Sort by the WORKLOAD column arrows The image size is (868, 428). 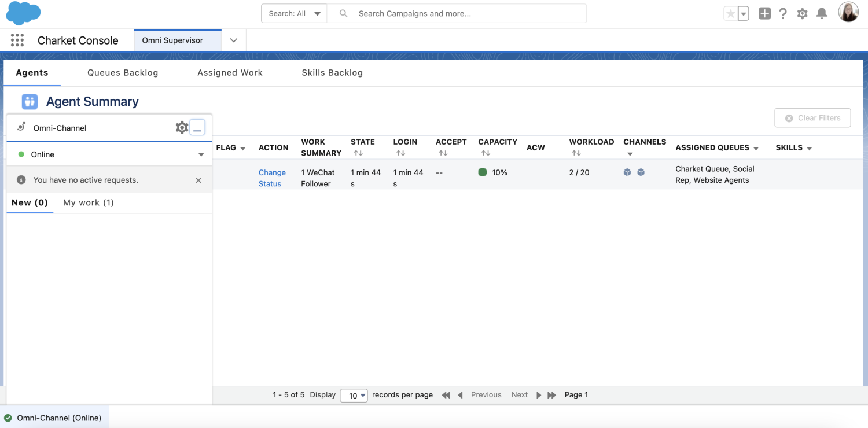576,153
